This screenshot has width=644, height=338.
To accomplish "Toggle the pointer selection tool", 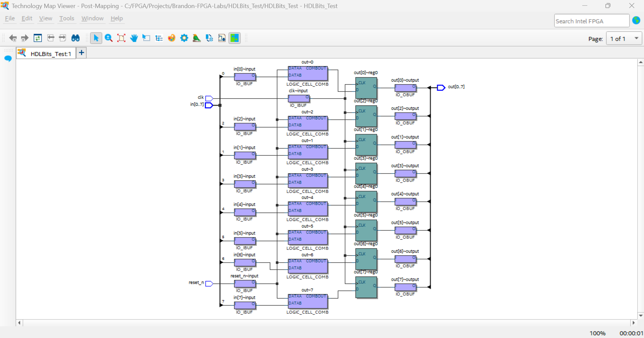I will [x=96, y=38].
